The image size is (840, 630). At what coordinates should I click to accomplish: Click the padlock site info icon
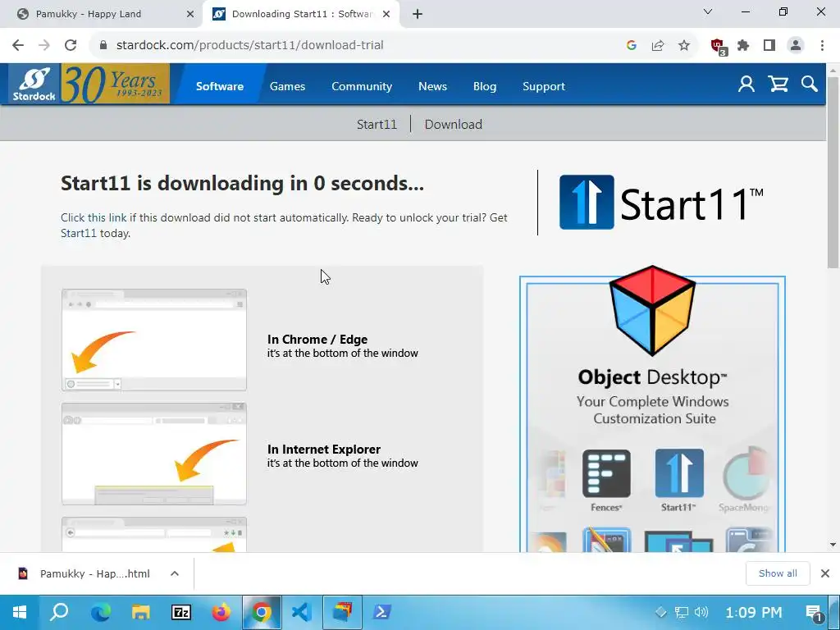click(x=103, y=45)
